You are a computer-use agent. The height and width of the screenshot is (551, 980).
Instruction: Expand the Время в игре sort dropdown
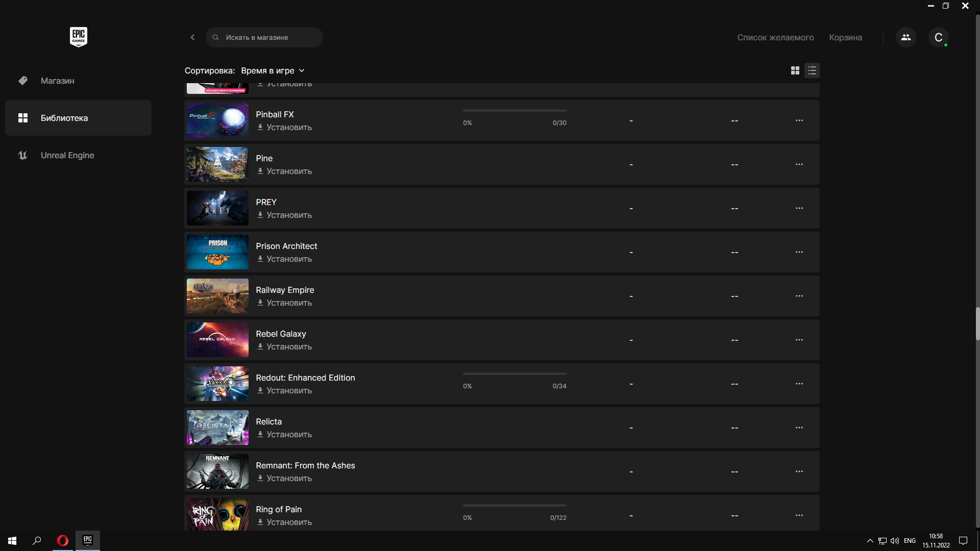[x=273, y=70]
